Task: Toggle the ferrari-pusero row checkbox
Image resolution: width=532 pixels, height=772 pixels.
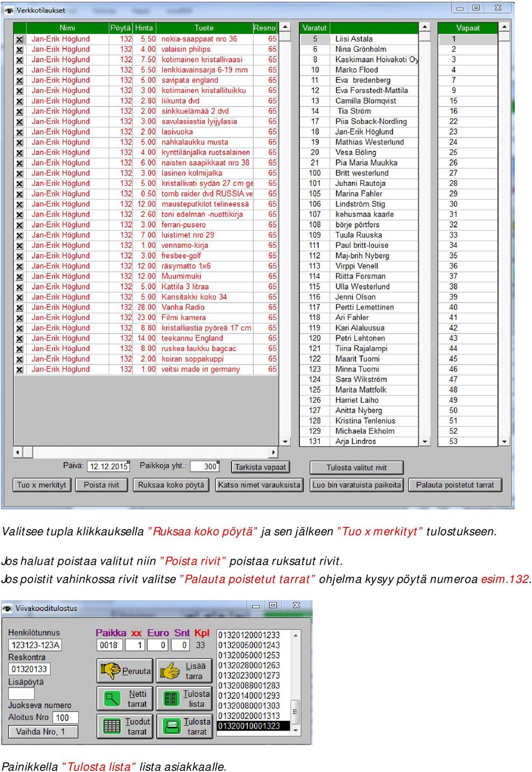Action: (x=19, y=225)
